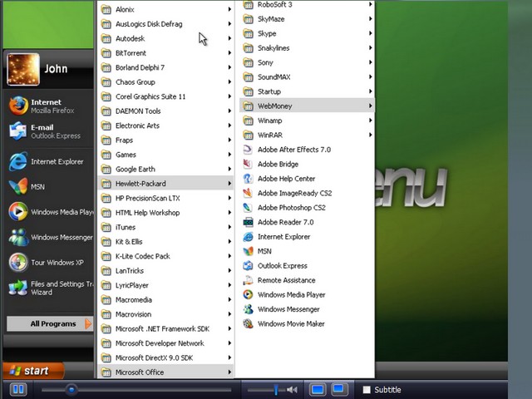Open Mozilla Firefox Internet icon
This screenshot has height=399, width=532.
pyautogui.click(x=18, y=106)
